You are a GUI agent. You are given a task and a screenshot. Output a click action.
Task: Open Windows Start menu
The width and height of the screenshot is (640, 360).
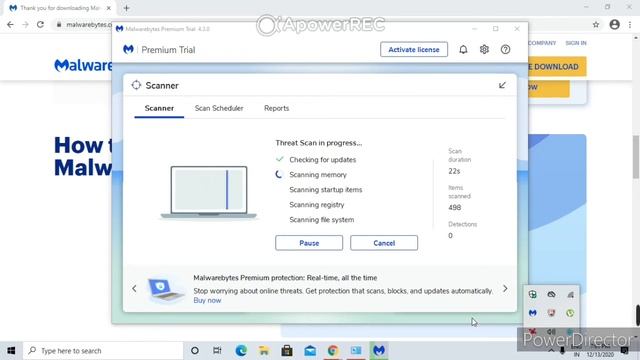[11, 351]
